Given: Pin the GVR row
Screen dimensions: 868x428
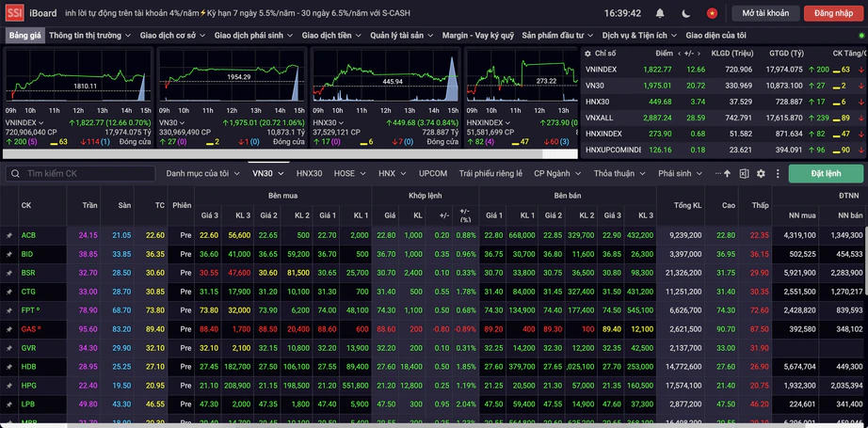Looking at the screenshot, I should [x=8, y=348].
